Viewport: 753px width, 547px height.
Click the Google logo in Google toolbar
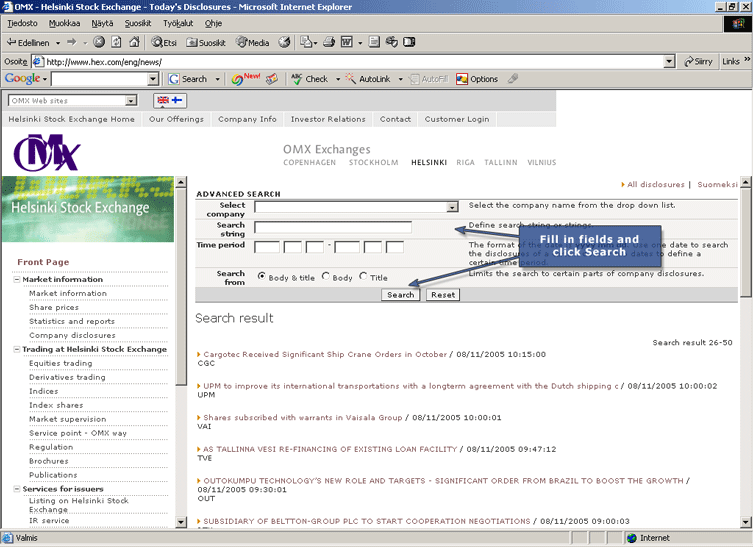23,79
